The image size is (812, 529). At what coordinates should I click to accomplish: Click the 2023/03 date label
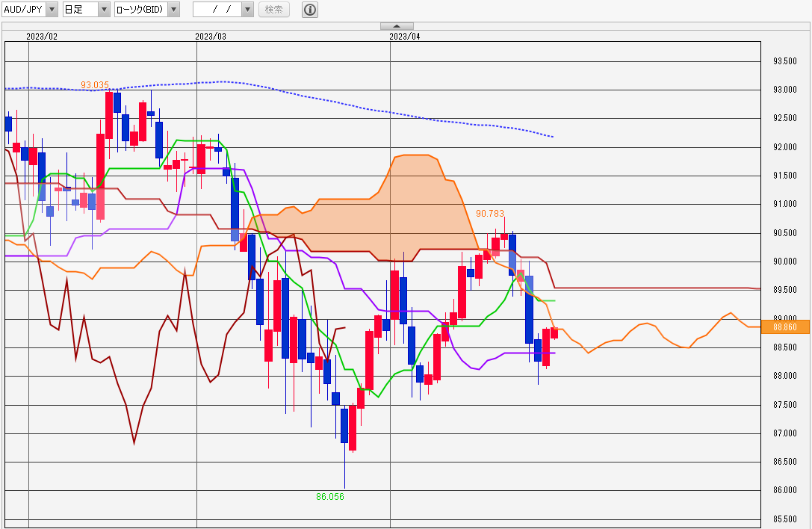[210, 37]
